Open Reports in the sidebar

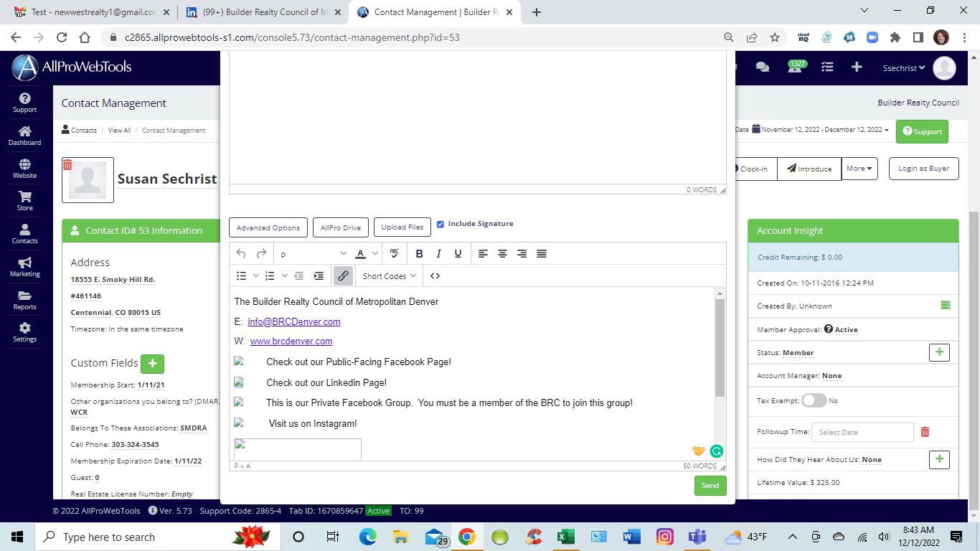coord(25,299)
